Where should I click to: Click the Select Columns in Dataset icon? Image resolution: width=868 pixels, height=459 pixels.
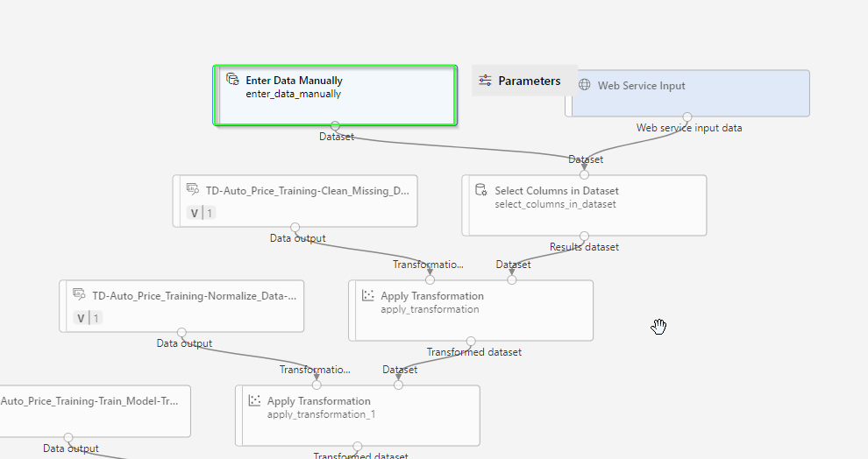click(480, 190)
